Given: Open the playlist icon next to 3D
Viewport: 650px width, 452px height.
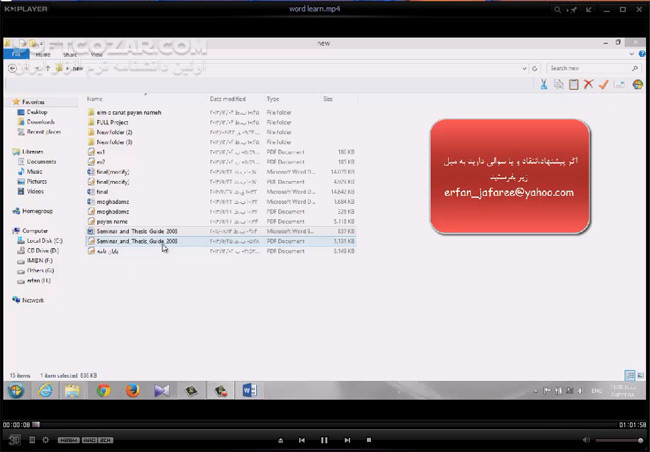Looking at the screenshot, I should click(32, 440).
